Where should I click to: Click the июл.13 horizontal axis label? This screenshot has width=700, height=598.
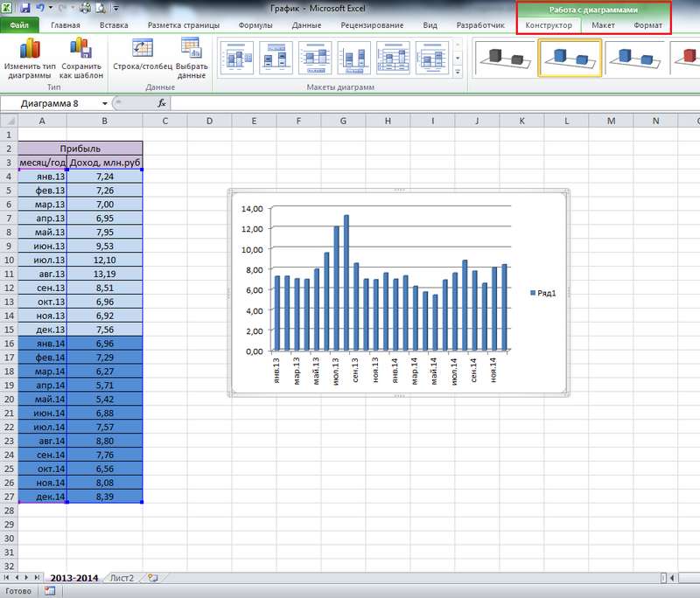click(336, 371)
